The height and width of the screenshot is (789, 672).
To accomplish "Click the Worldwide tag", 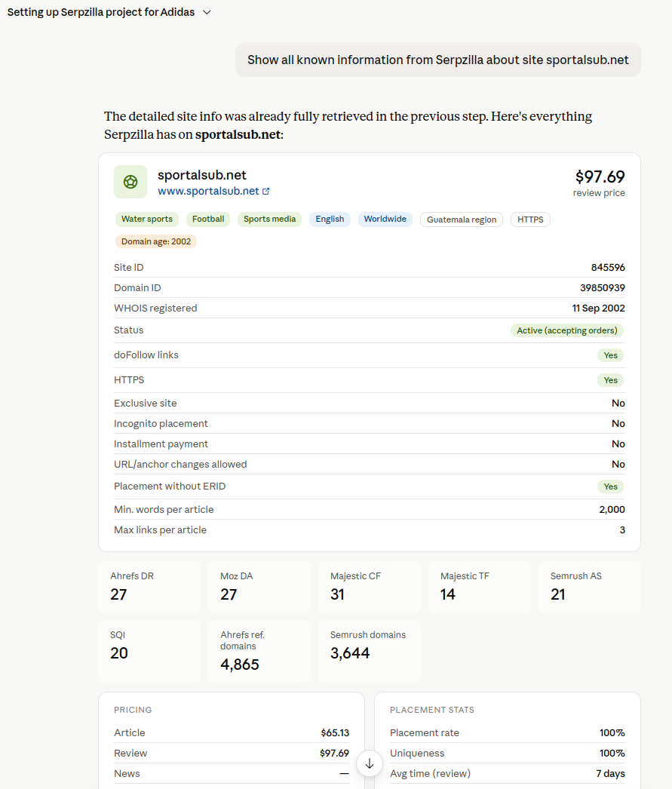I will tap(385, 219).
